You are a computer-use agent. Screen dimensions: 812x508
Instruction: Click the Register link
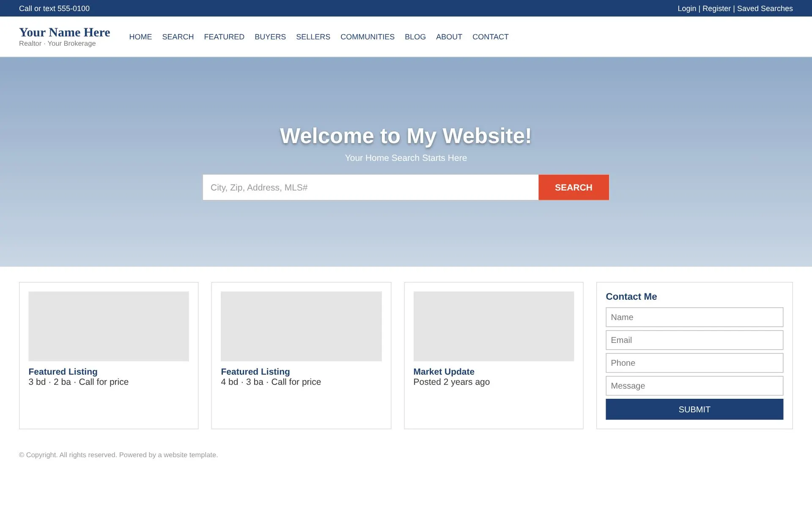click(716, 8)
